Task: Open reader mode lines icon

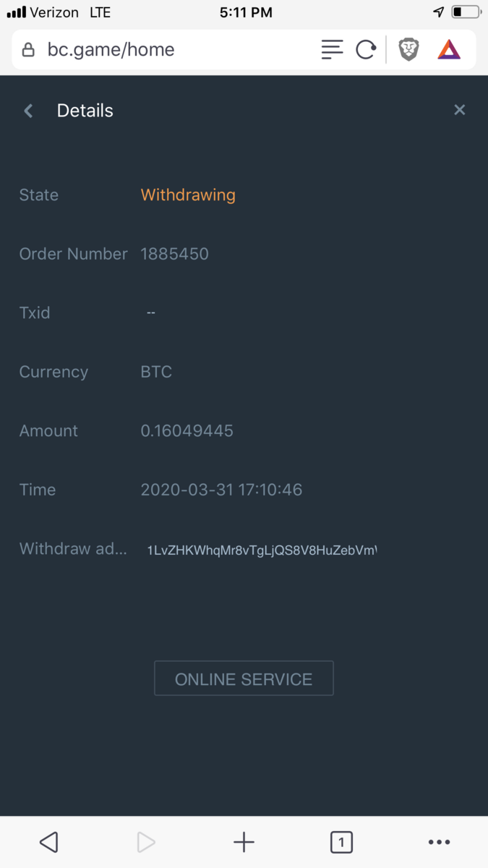Action: (332, 50)
